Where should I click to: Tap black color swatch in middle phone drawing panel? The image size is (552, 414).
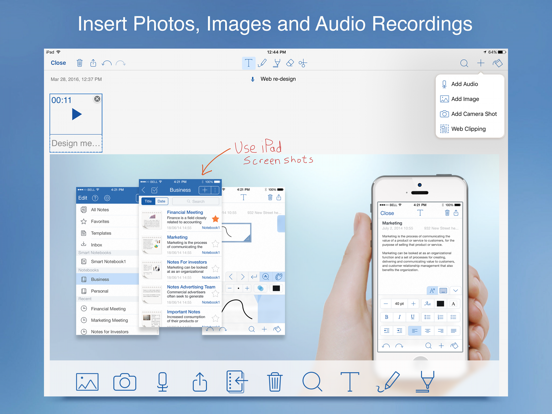pos(276,288)
